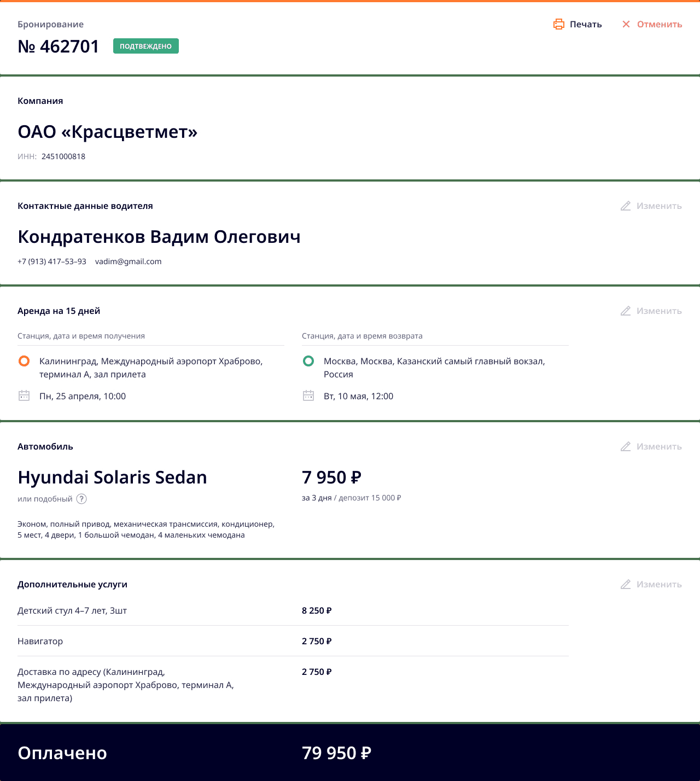Click the return date calendar icon
Viewport: 700px width, 781px height.
pos(308,395)
